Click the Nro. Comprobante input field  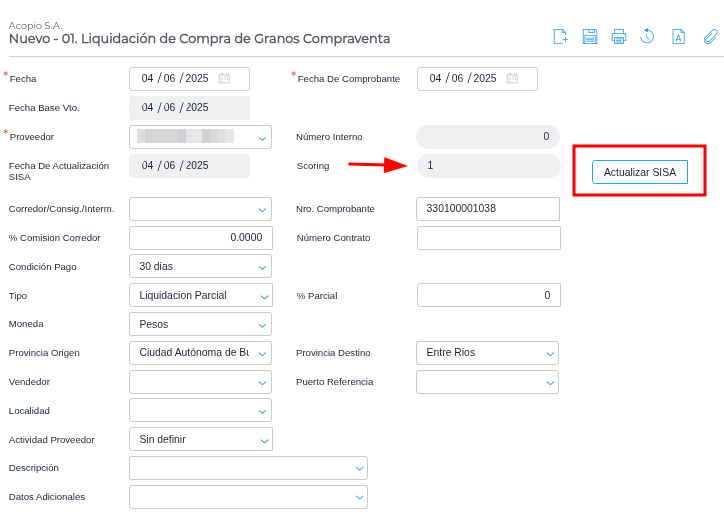click(x=487, y=209)
